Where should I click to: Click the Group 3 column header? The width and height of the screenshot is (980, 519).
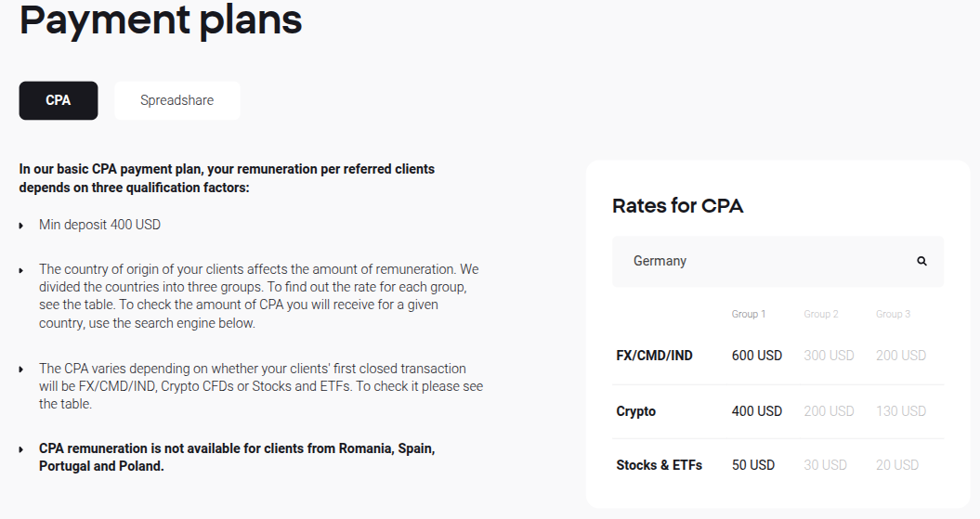[893, 314]
